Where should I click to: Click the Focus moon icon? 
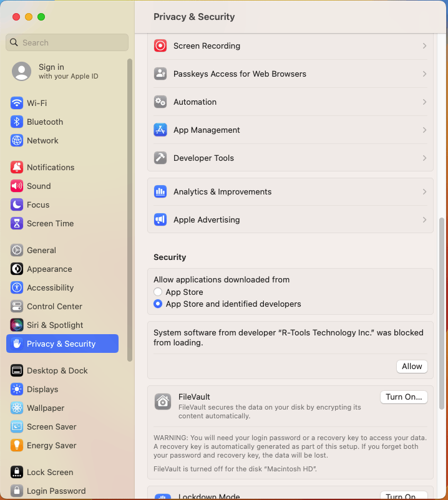(x=17, y=204)
